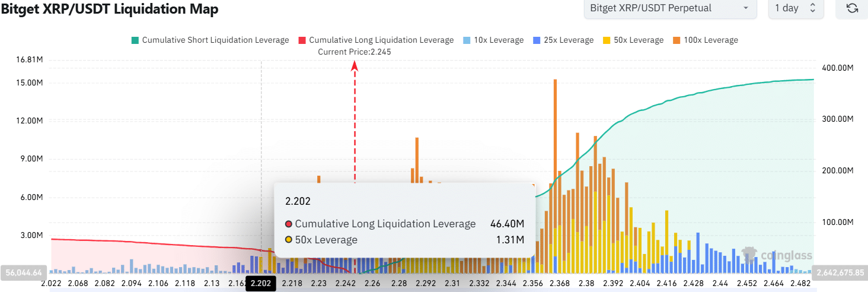Image resolution: width=868 pixels, height=292 pixels.
Task: Click the highlighted 2.202 x-axis label
Action: (x=261, y=284)
